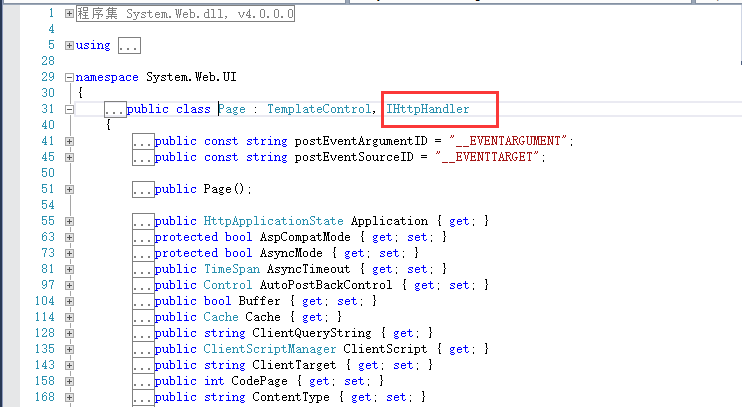This screenshot has width=742, height=407.
Task: Click the Cache type name on line 114
Action: coord(221,317)
